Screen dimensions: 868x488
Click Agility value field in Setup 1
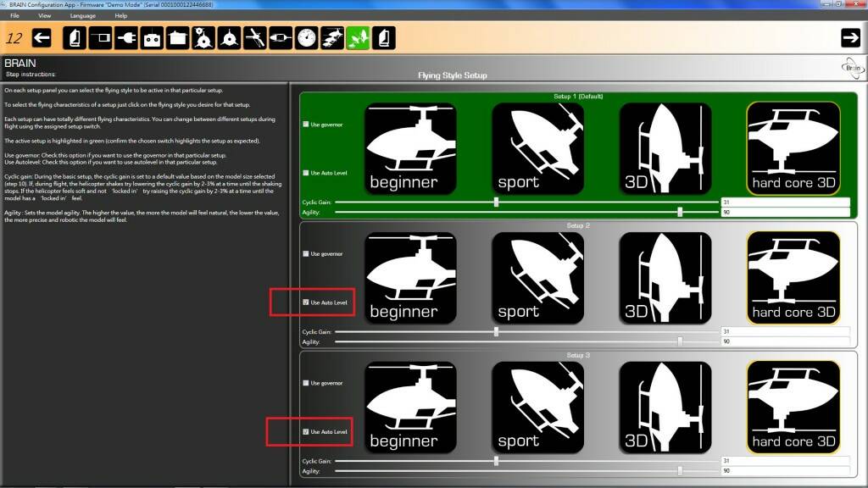point(785,212)
